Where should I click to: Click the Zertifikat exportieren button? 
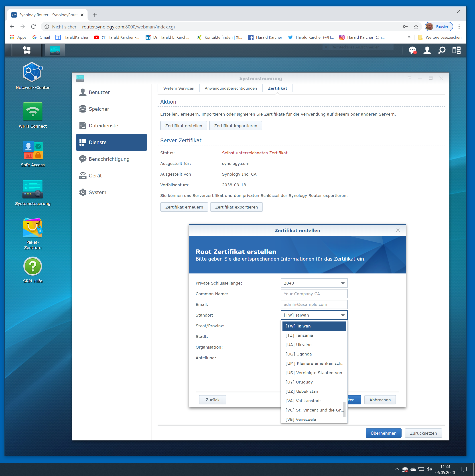click(236, 207)
